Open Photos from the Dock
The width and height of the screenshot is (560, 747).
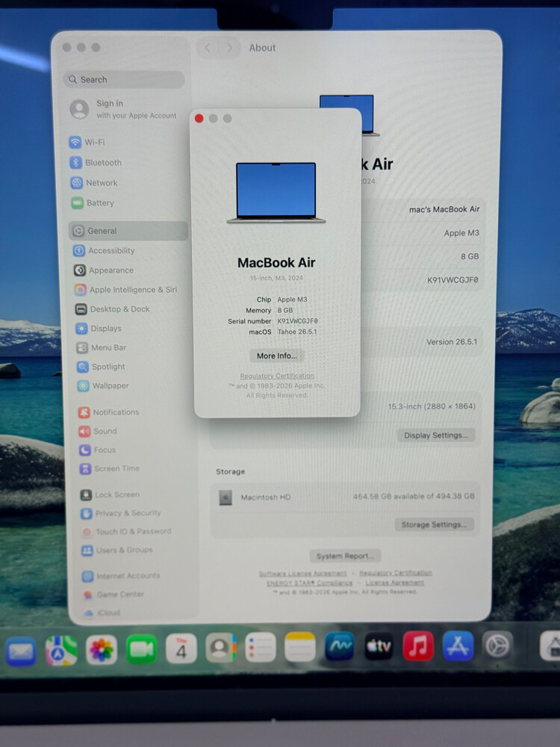tap(102, 650)
